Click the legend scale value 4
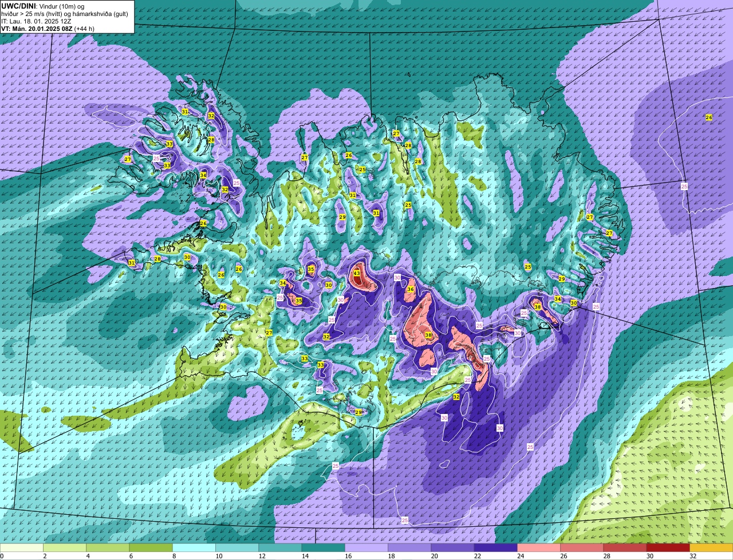This screenshot has height=560, width=733. tap(87, 556)
